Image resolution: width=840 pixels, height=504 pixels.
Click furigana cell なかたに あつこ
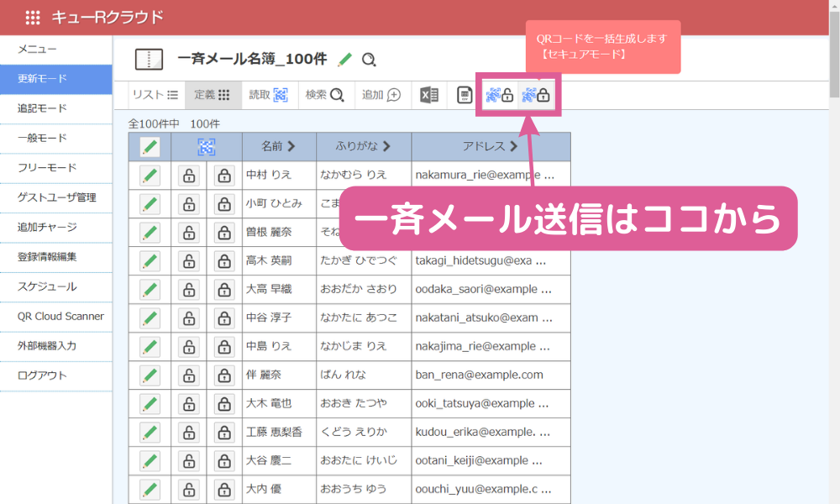(x=359, y=318)
